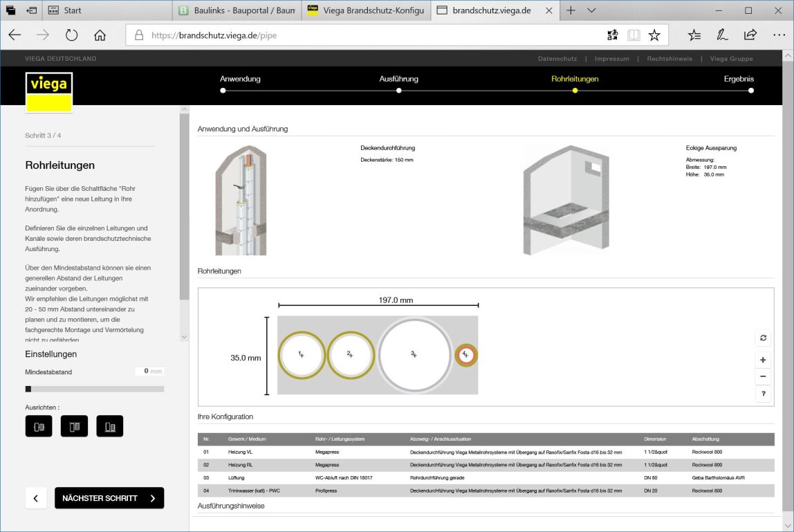Set tabs aside icon
The height and width of the screenshot is (532, 794).
[x=31, y=10]
